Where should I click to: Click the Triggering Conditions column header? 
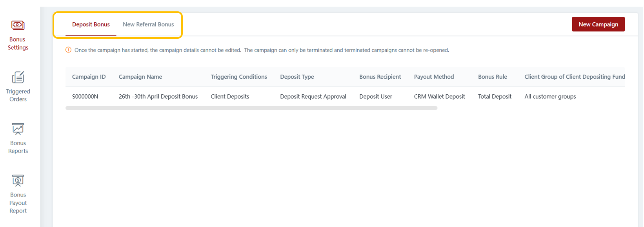(x=238, y=77)
